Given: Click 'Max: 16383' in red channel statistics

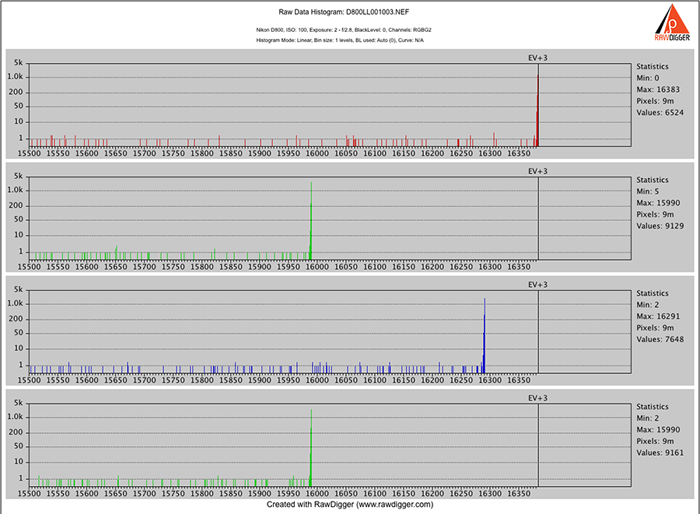Looking at the screenshot, I should point(658,89).
